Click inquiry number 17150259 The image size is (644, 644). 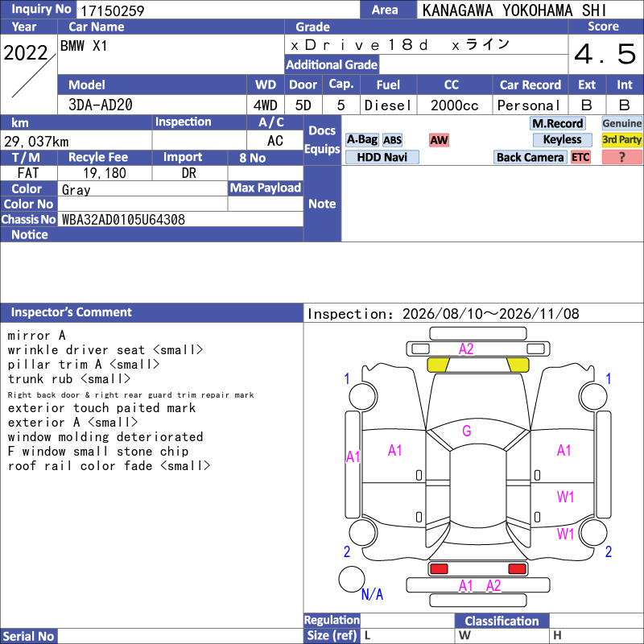112,10
